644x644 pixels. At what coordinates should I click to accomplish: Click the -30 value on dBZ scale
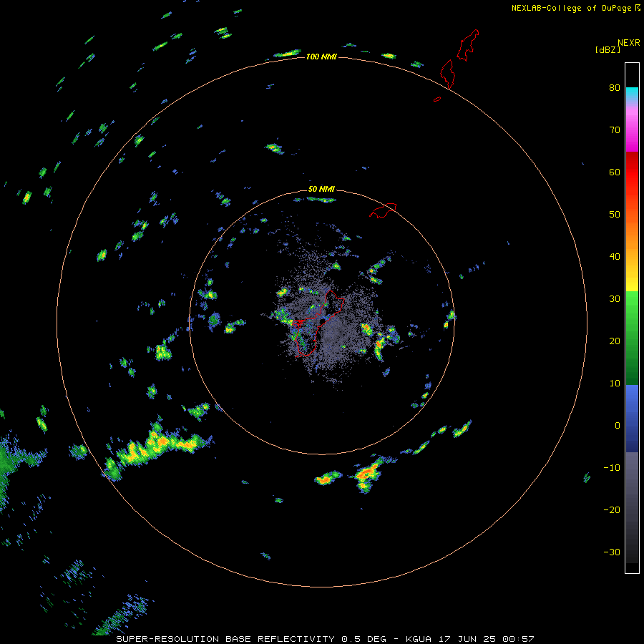pyautogui.click(x=612, y=552)
